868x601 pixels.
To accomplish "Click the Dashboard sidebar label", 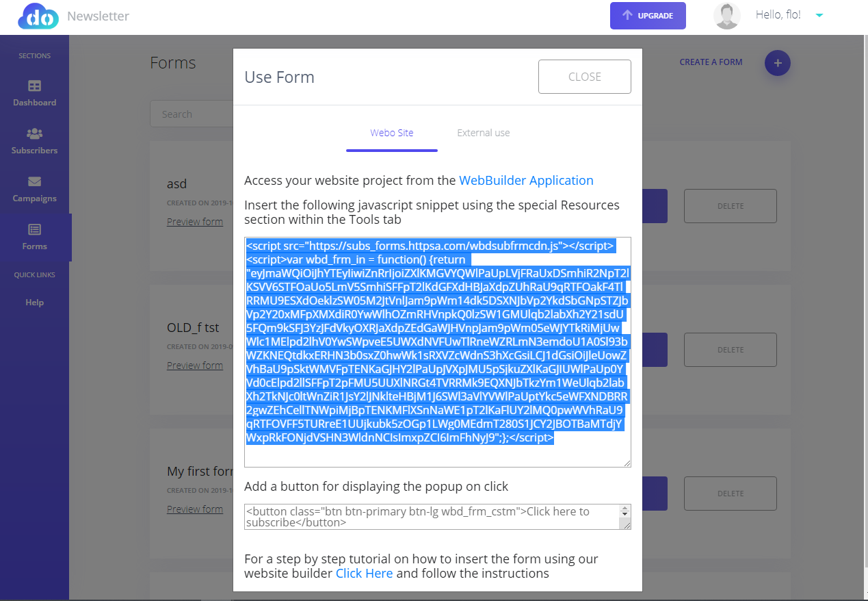I will (x=34, y=103).
